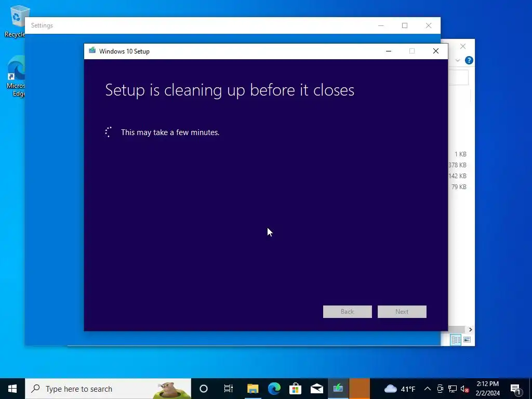Image resolution: width=532 pixels, height=399 pixels.
Task: Click the taskbar search box
Action: (108, 389)
